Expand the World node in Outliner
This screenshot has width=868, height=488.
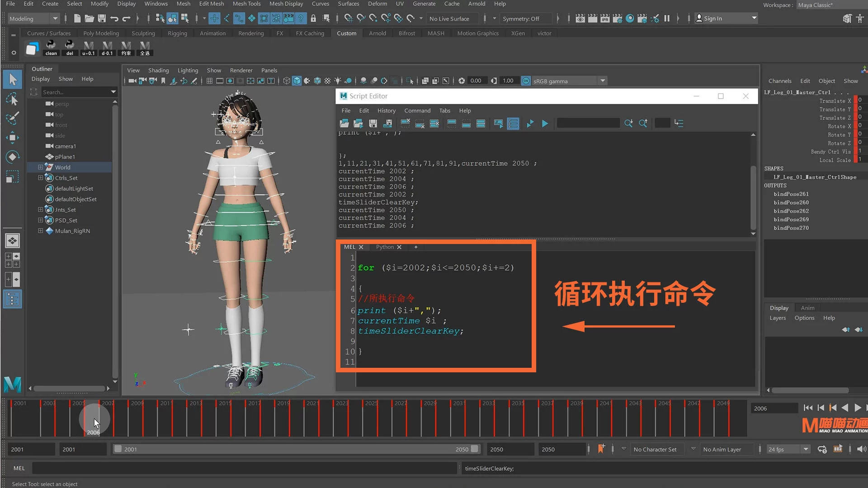coord(40,167)
